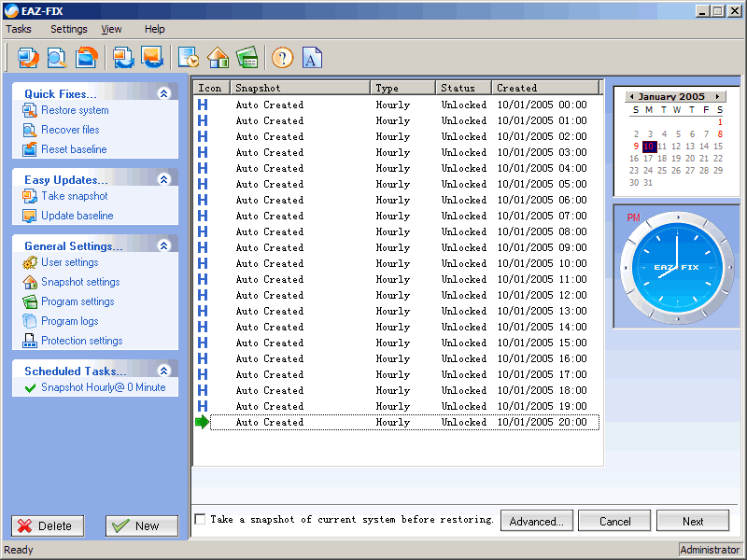
Task: Click the January 2005 month title
Action: (671, 96)
